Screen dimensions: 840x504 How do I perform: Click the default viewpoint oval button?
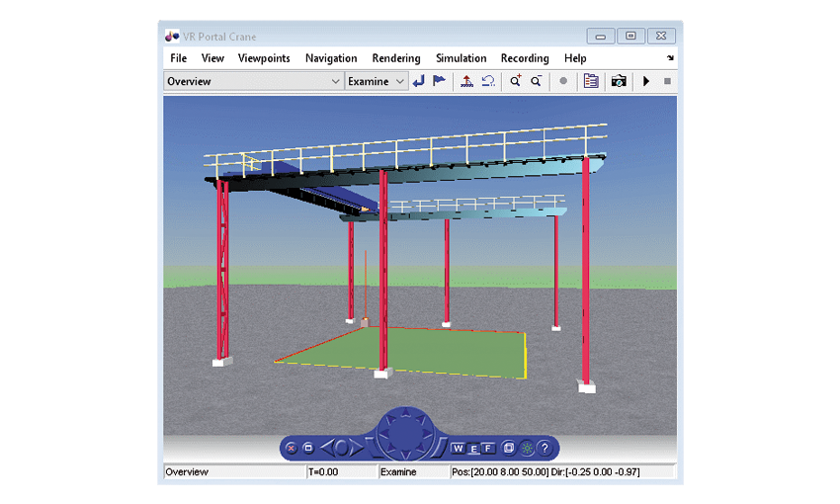(x=342, y=448)
